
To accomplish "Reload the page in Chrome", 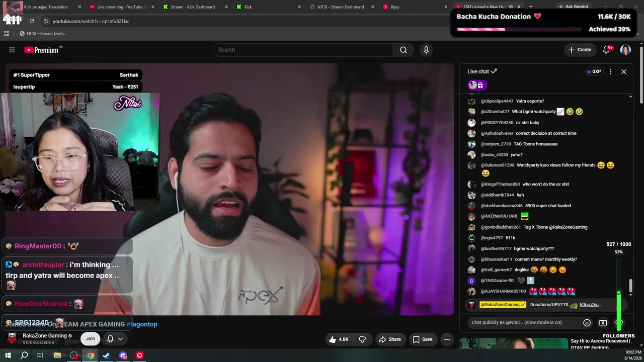I will pyautogui.click(x=32, y=21).
